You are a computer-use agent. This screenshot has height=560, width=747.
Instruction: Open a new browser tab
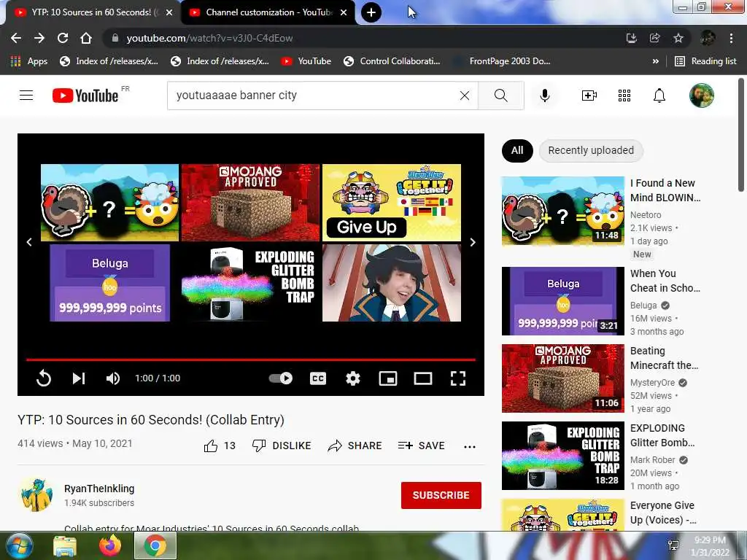tap(371, 12)
